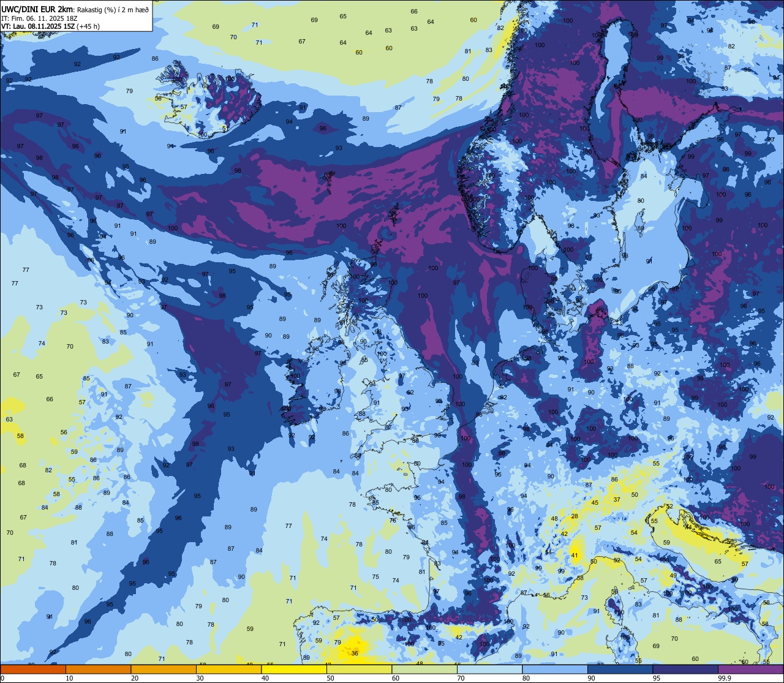
Task: Pick the pale yellow 50–60 legend swatch
Action: [x=359, y=669]
